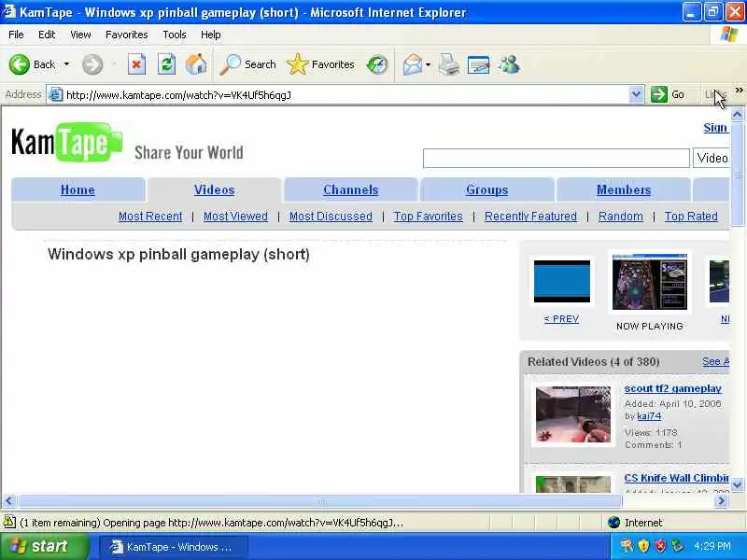747x560 pixels.
Task: Open scout tf2 gameplay video link
Action: 672,388
